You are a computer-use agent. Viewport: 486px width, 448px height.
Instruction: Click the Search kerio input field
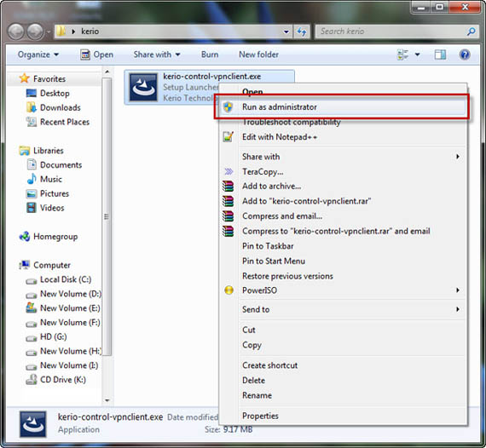392,32
